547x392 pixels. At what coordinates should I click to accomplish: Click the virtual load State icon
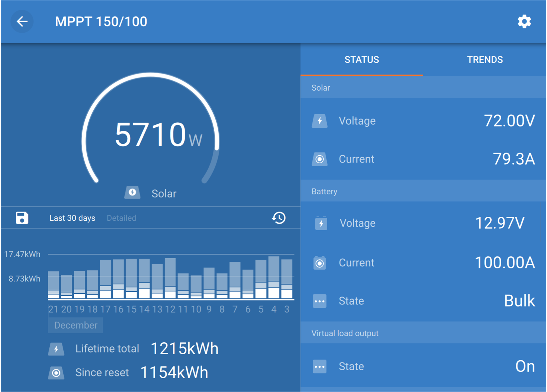tap(320, 366)
